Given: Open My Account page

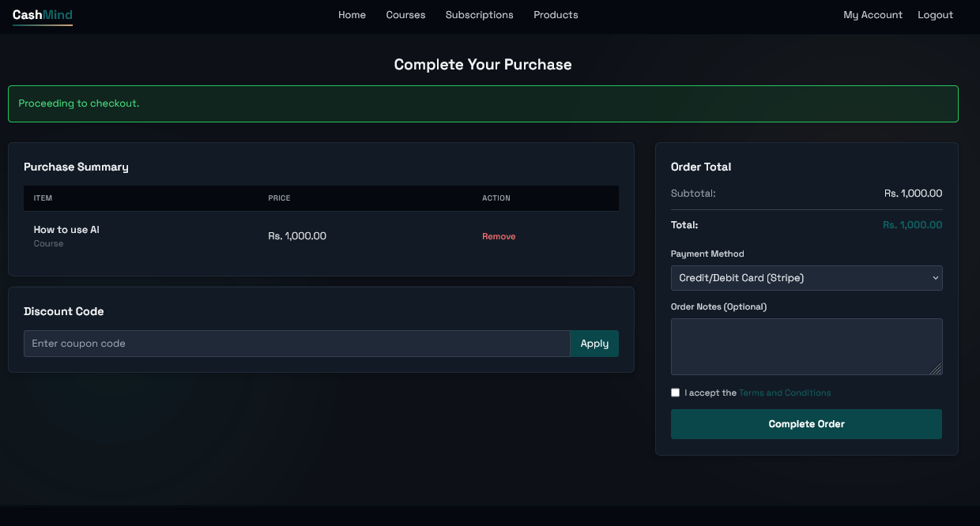Looking at the screenshot, I should [873, 15].
